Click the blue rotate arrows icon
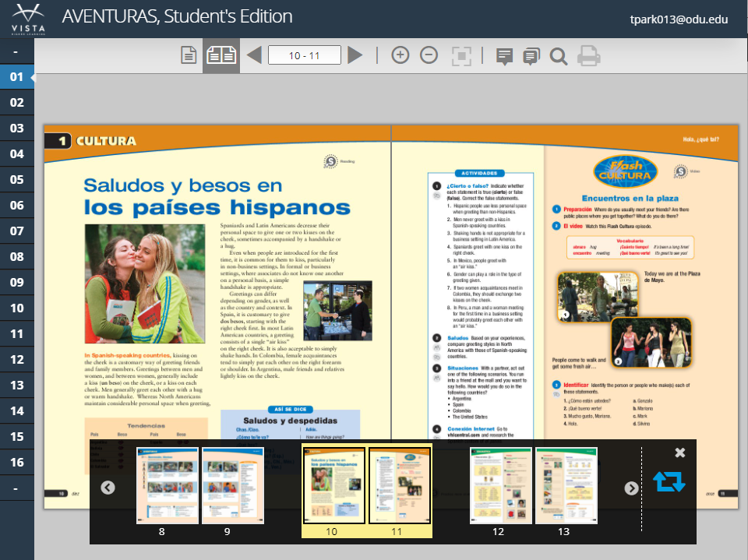748x560 pixels. point(669,482)
